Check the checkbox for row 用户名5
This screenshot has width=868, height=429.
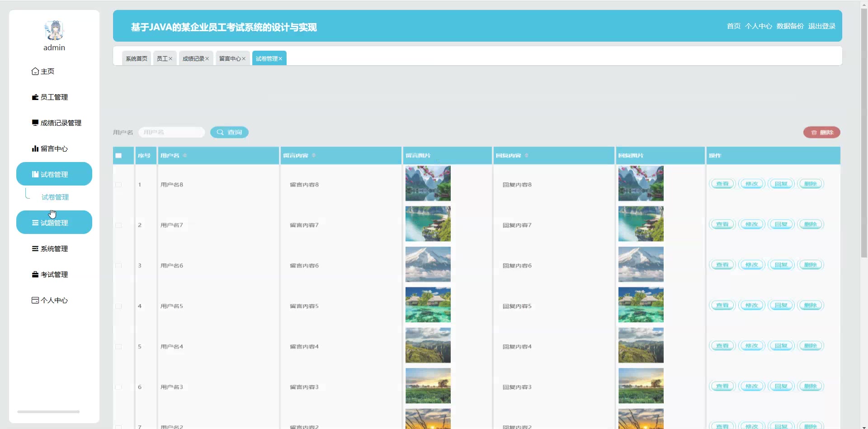pos(118,306)
